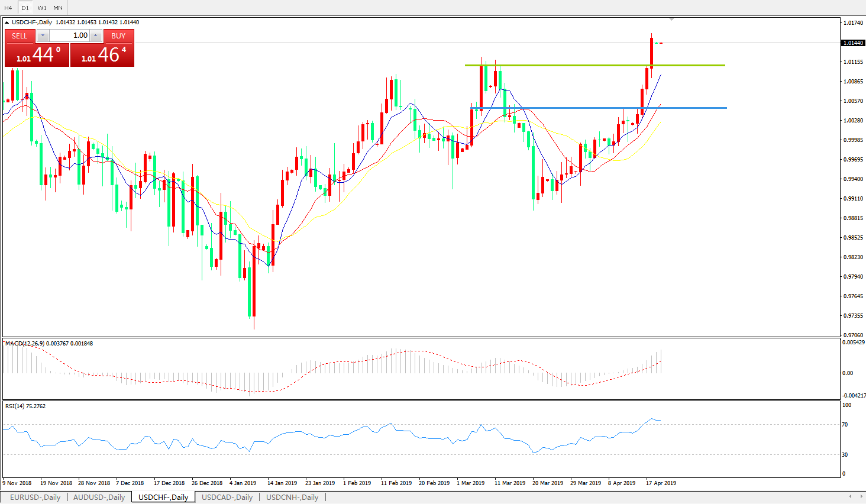Switch timeframe to H4
Viewport: 866px width, 504px height.
(8, 8)
